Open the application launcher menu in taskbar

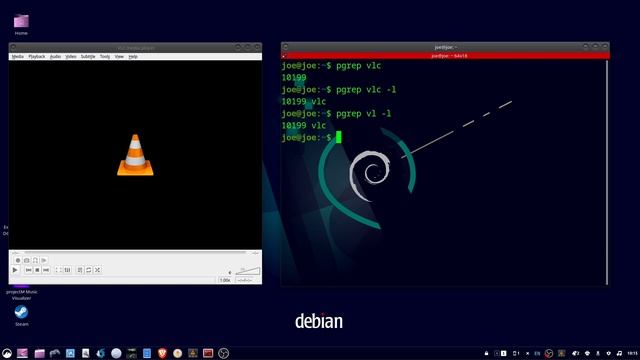[7, 353]
